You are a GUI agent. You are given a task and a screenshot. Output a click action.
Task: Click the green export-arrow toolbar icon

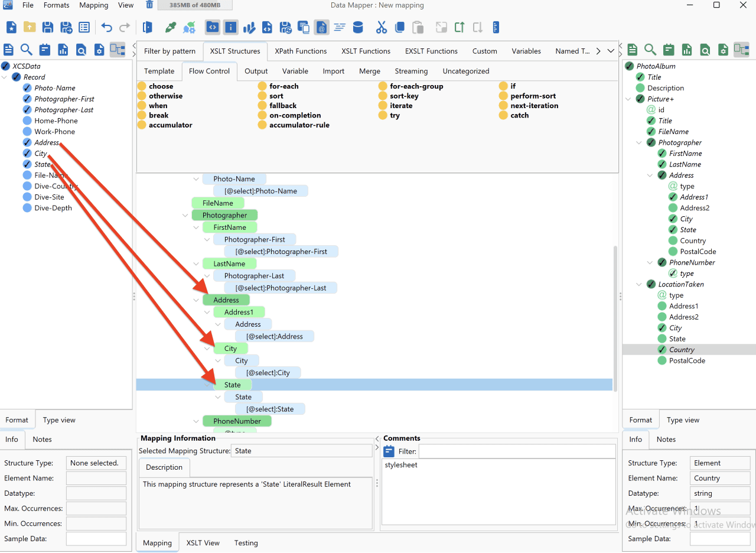pyautogui.click(x=460, y=27)
